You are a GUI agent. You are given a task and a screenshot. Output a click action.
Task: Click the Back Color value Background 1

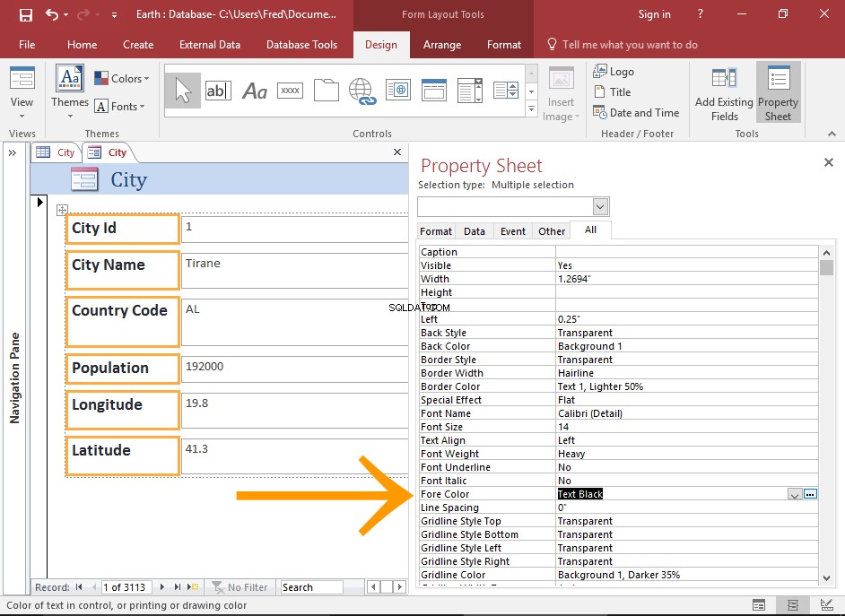[x=686, y=346]
